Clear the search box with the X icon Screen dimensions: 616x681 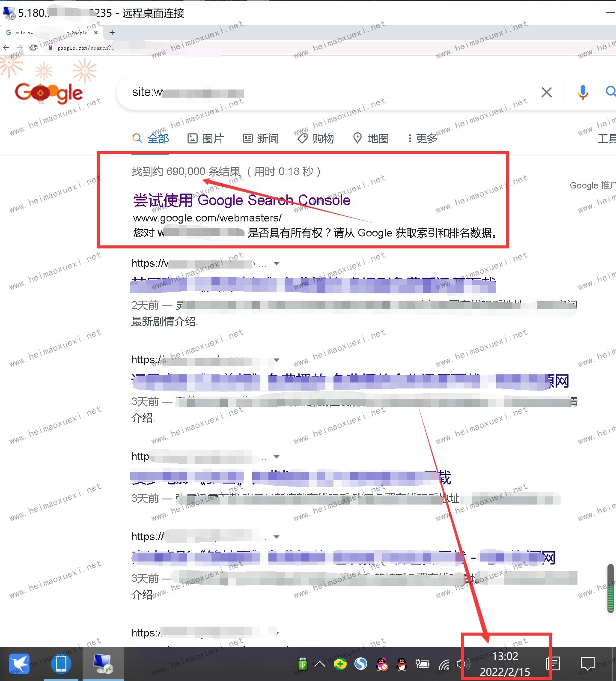coord(546,92)
